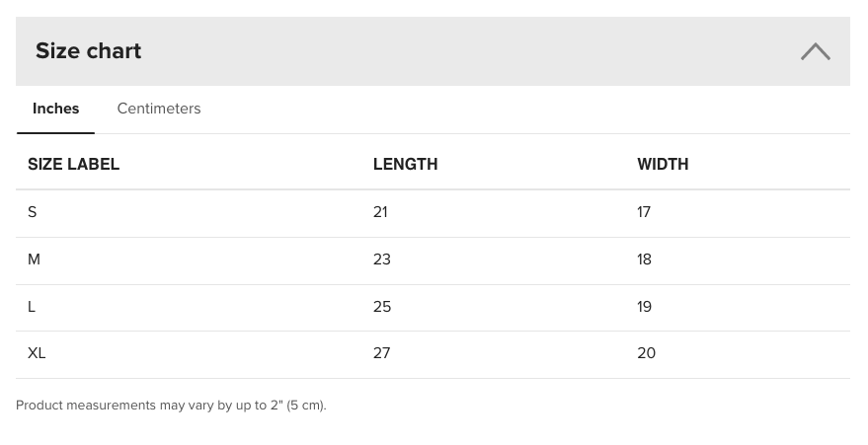The width and height of the screenshot is (868, 445).
Task: Click the Size chart heading
Action: point(89,51)
